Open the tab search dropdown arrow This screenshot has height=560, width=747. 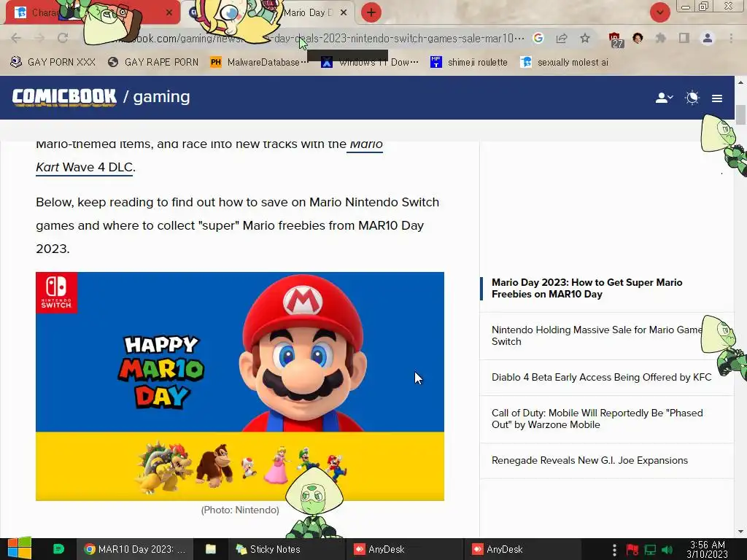point(659,12)
